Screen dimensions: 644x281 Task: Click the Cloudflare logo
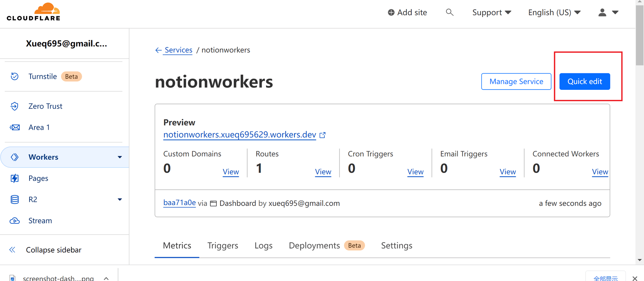tap(34, 12)
